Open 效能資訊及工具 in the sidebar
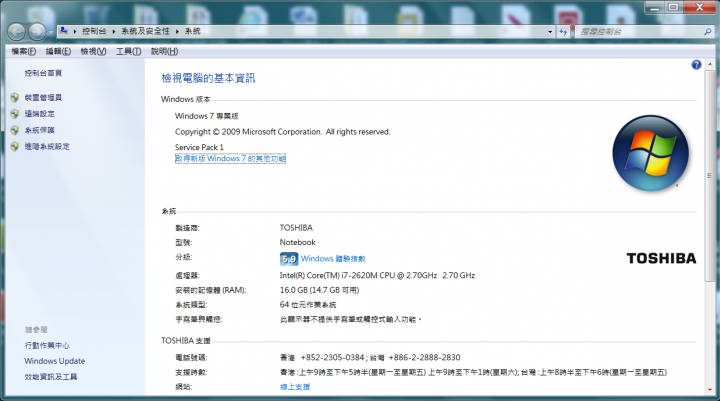This screenshot has width=720, height=401. coord(51,377)
